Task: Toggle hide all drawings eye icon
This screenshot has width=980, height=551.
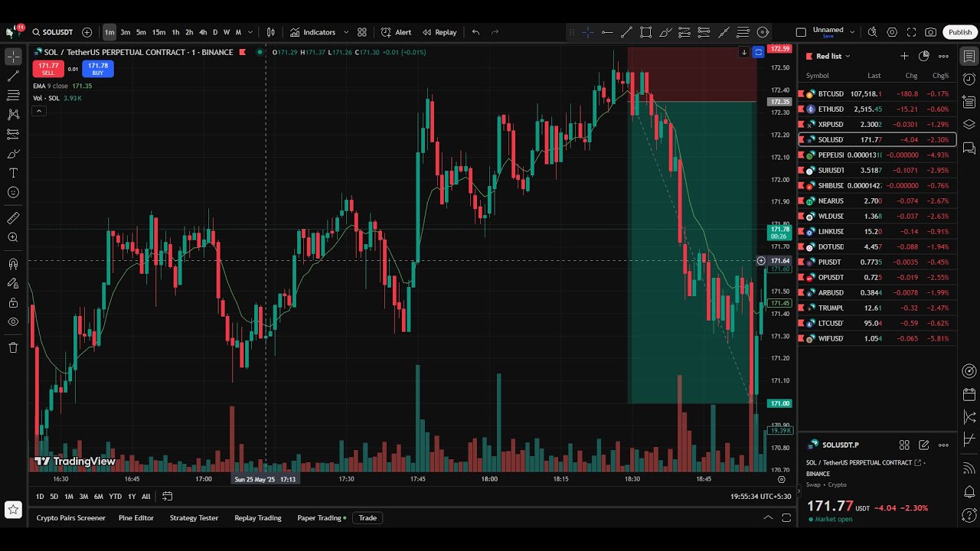Action: pyautogui.click(x=13, y=321)
